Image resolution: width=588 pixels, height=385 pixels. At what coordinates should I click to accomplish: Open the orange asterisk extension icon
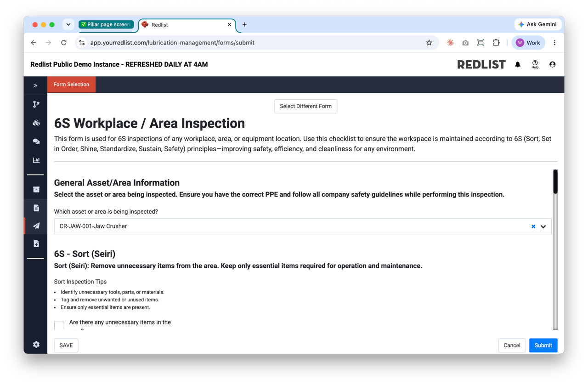pos(450,43)
